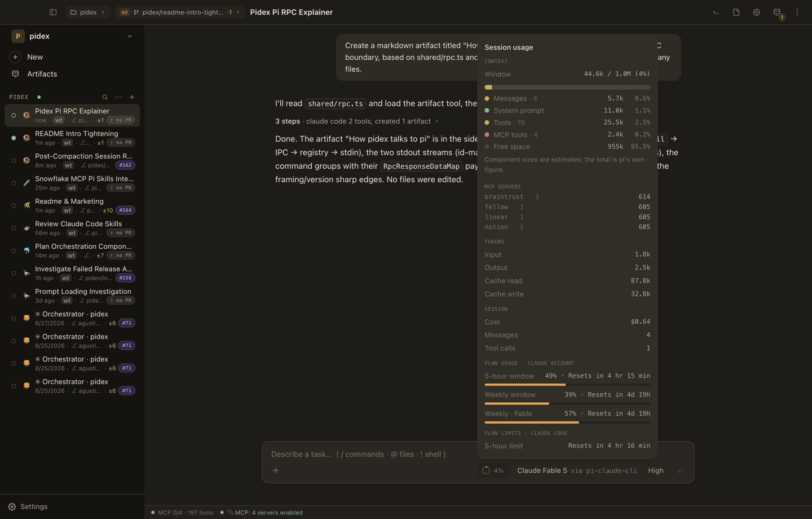
Task: Click the Describe a task input field
Action: click(477, 454)
